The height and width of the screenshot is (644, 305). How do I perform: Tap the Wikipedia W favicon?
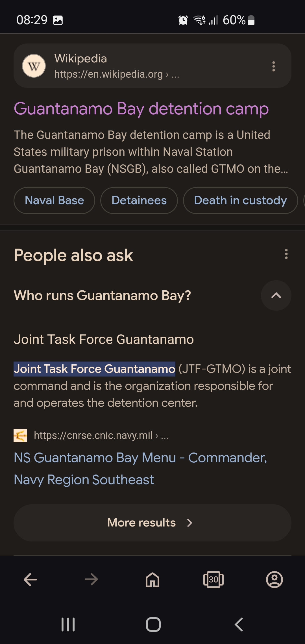click(34, 66)
